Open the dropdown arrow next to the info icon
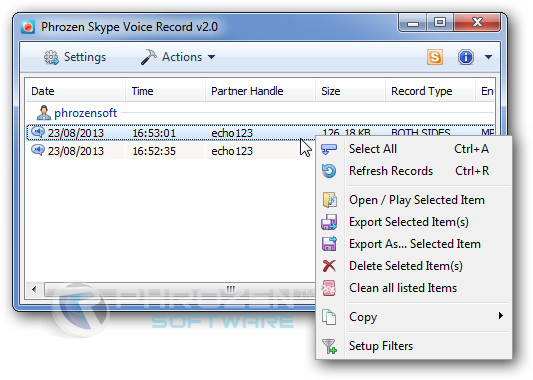 488,57
